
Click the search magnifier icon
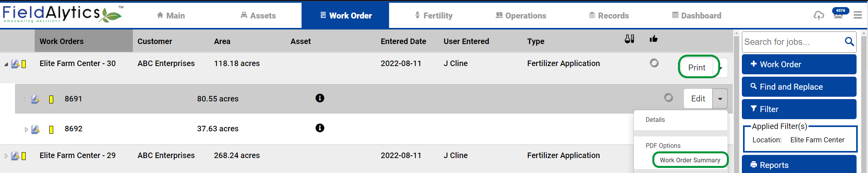849,41
